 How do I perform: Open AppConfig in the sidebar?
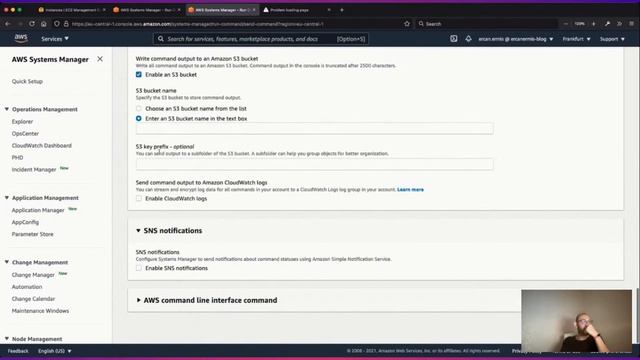point(25,222)
